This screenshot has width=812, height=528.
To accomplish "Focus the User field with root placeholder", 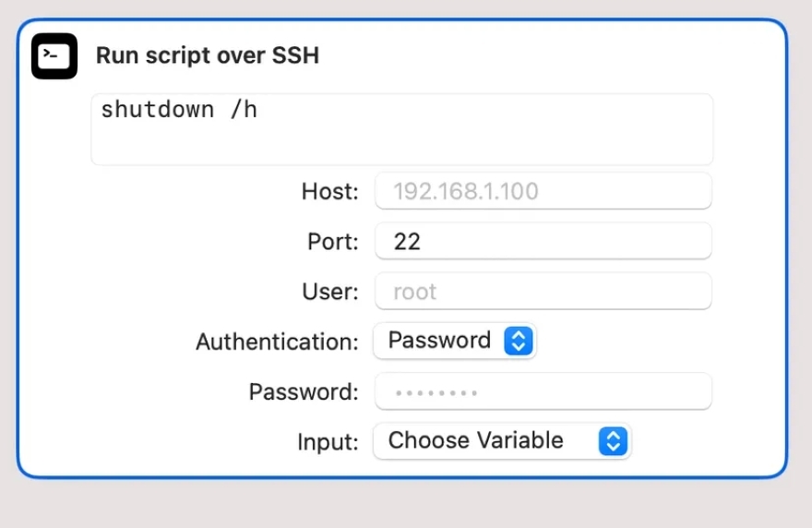I will pos(543,292).
